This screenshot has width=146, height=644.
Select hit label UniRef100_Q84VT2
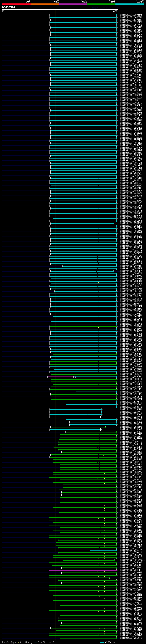(131, 67)
